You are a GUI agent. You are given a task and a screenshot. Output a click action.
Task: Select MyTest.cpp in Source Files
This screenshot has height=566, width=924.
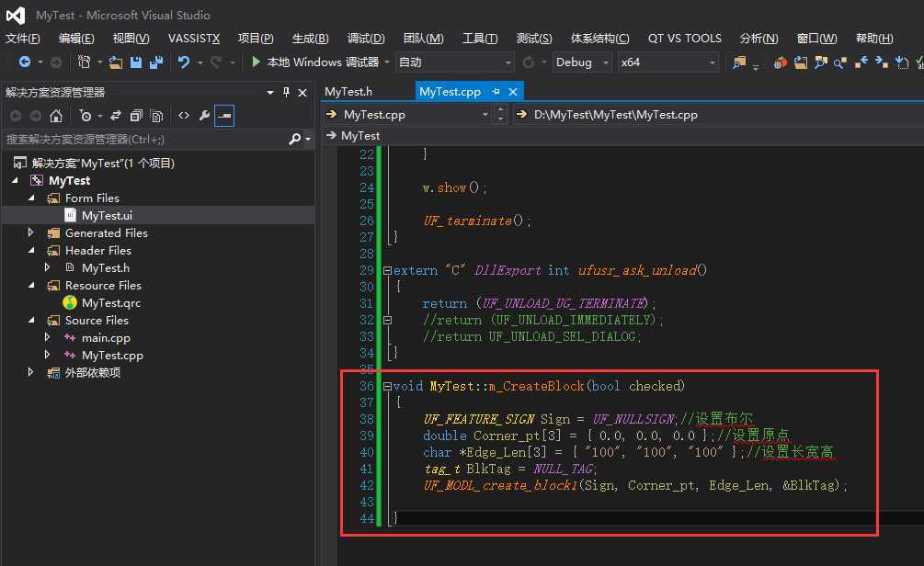(112, 356)
